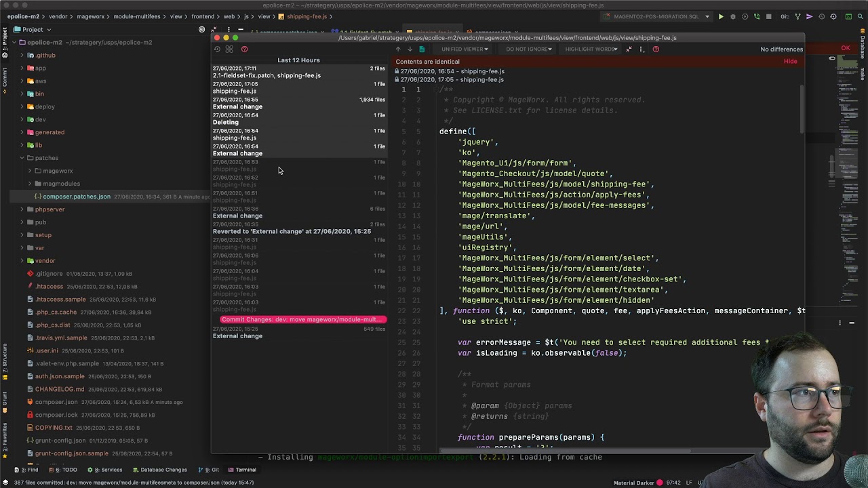This screenshot has height=488, width=868.
Task: Click the Git Push purple arrow icon
Action: [809, 16]
